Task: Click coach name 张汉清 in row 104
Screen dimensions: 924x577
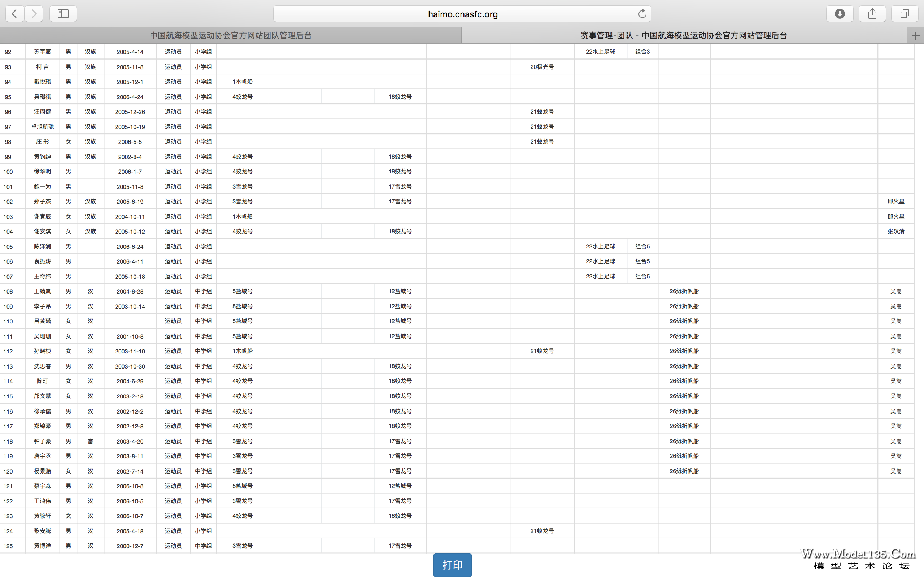Action: pyautogui.click(x=895, y=231)
